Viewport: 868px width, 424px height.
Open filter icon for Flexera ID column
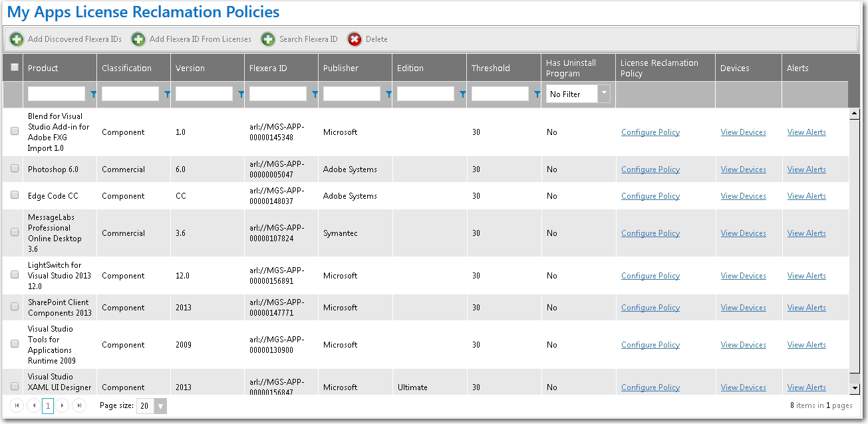315,94
